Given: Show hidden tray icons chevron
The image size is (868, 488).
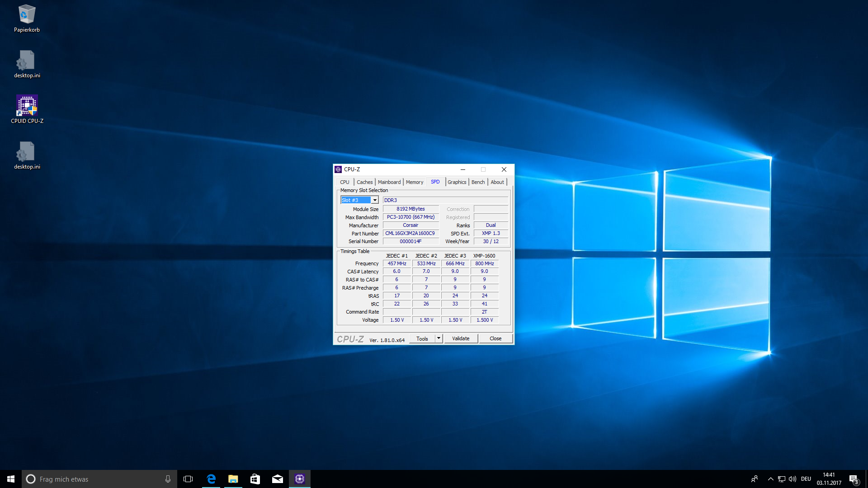Looking at the screenshot, I should 770,479.
